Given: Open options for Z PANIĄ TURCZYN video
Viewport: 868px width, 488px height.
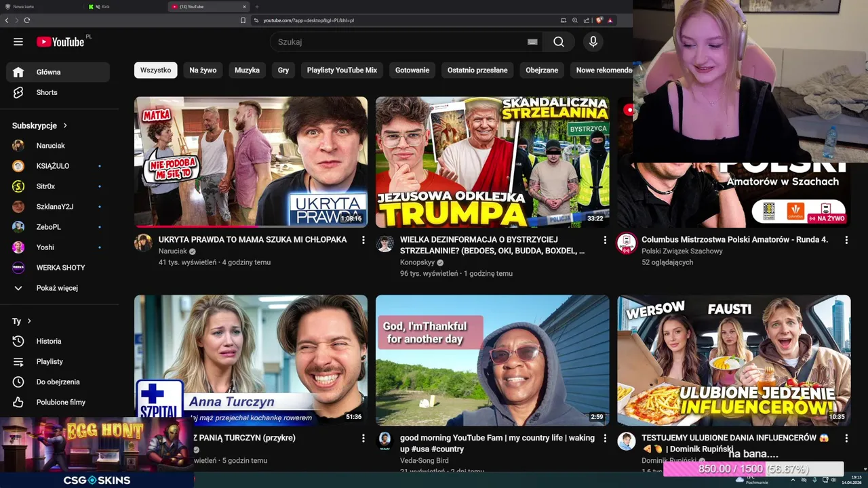Looking at the screenshot, I should (363, 439).
